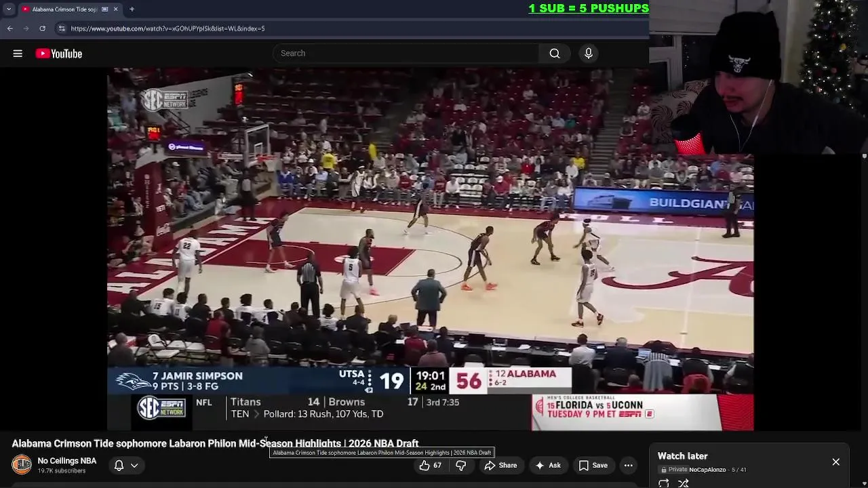Viewport: 868px width, 488px height.
Task: Open a new browser tab
Action: (132, 9)
